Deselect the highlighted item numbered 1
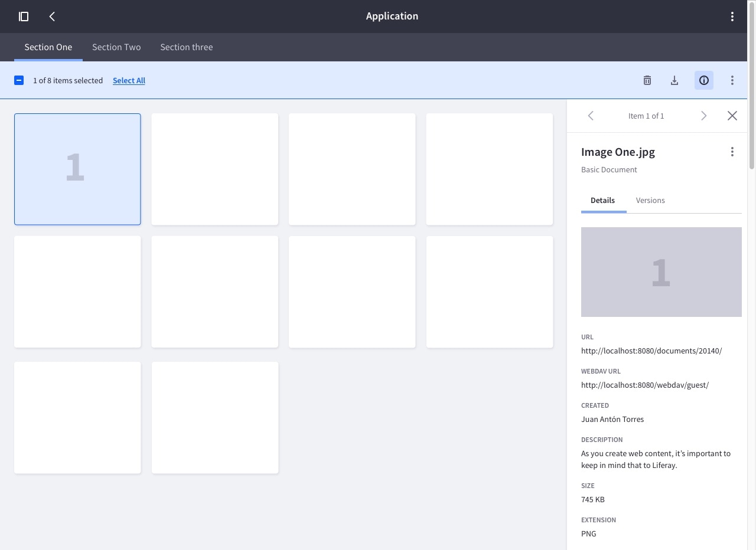The height and width of the screenshot is (550, 756). tap(77, 169)
